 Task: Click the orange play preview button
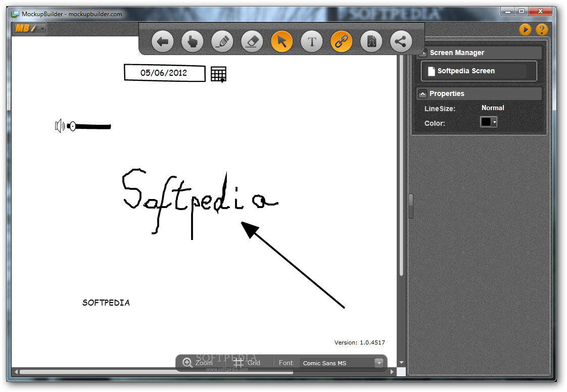pos(525,29)
